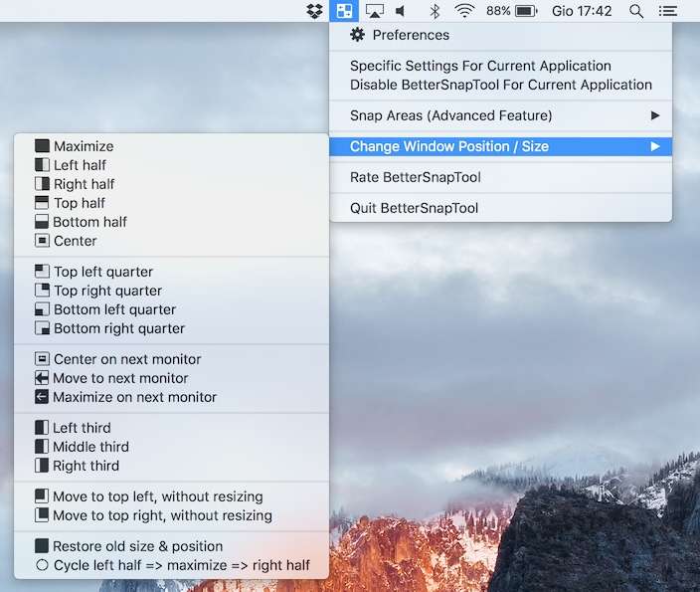Select Left third text
The width and height of the screenshot is (700, 592).
tap(82, 428)
